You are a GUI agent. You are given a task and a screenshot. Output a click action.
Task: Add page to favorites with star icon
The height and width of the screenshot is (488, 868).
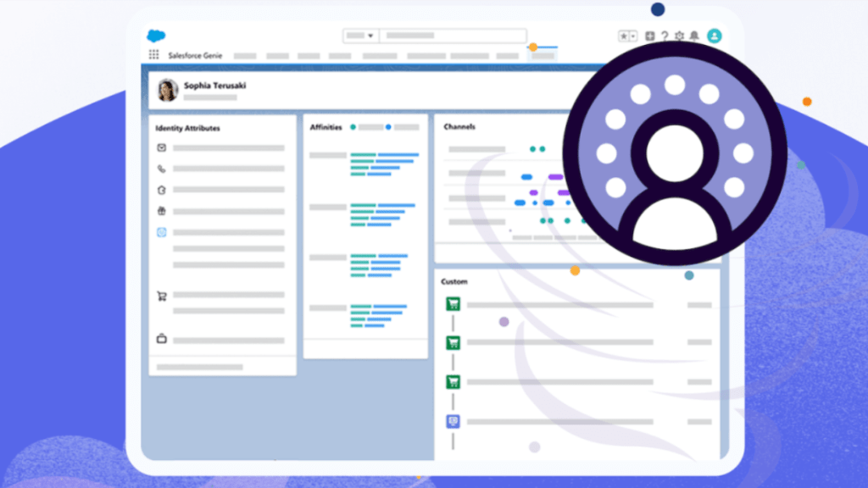(624, 36)
